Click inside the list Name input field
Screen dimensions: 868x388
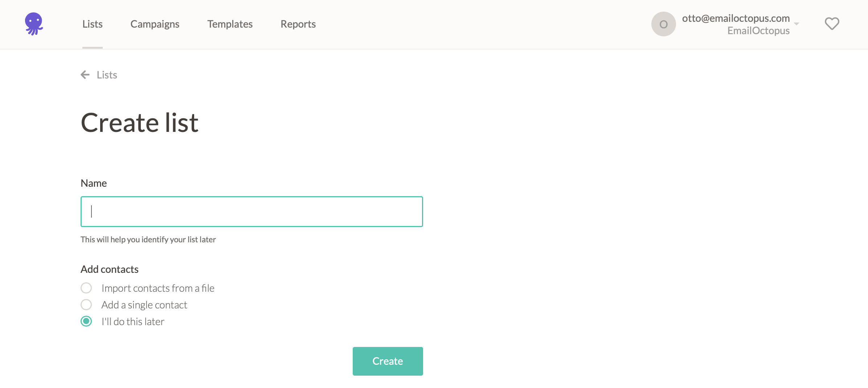(x=252, y=211)
